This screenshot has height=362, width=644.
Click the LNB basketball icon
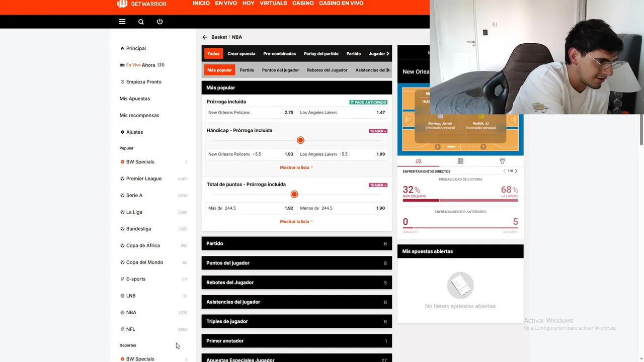point(122,296)
